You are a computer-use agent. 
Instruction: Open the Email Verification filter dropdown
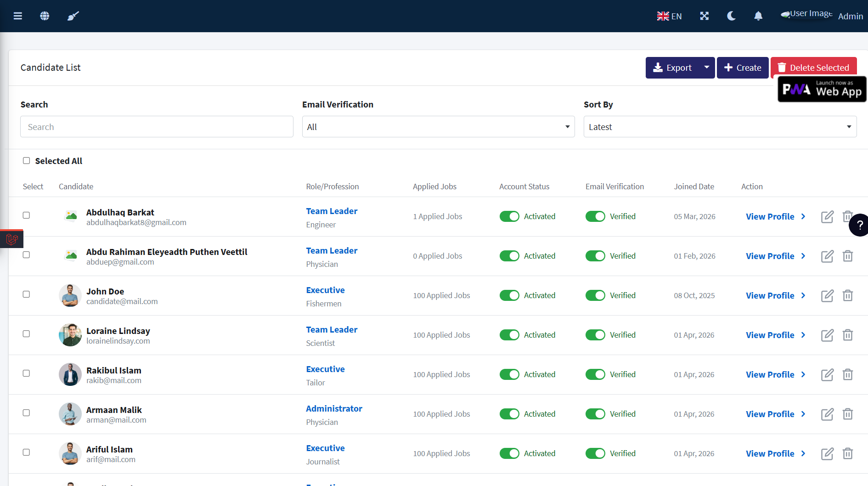438,127
